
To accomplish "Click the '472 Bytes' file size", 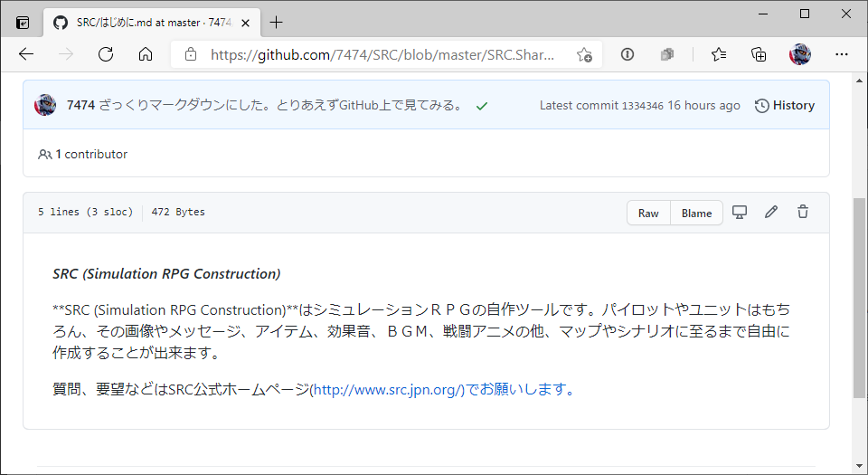I will pyautogui.click(x=178, y=212).
